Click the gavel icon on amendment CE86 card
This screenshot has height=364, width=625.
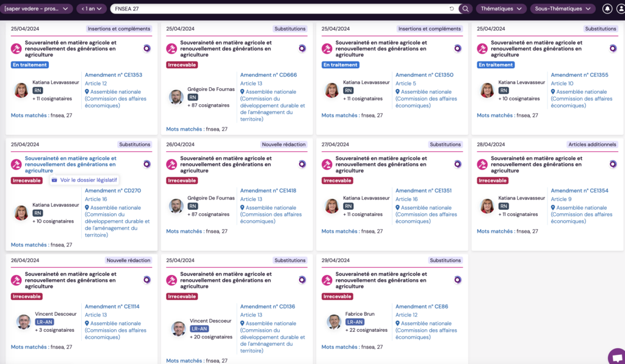327,280
